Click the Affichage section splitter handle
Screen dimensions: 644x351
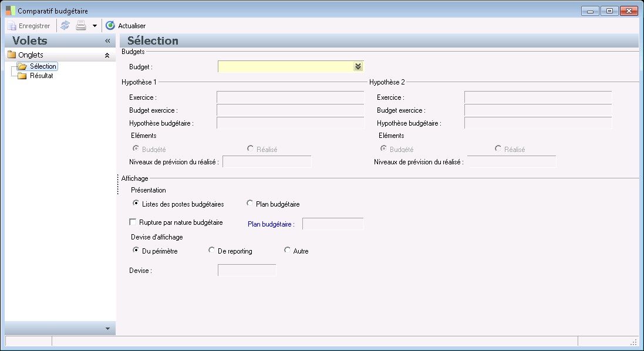click(x=118, y=184)
